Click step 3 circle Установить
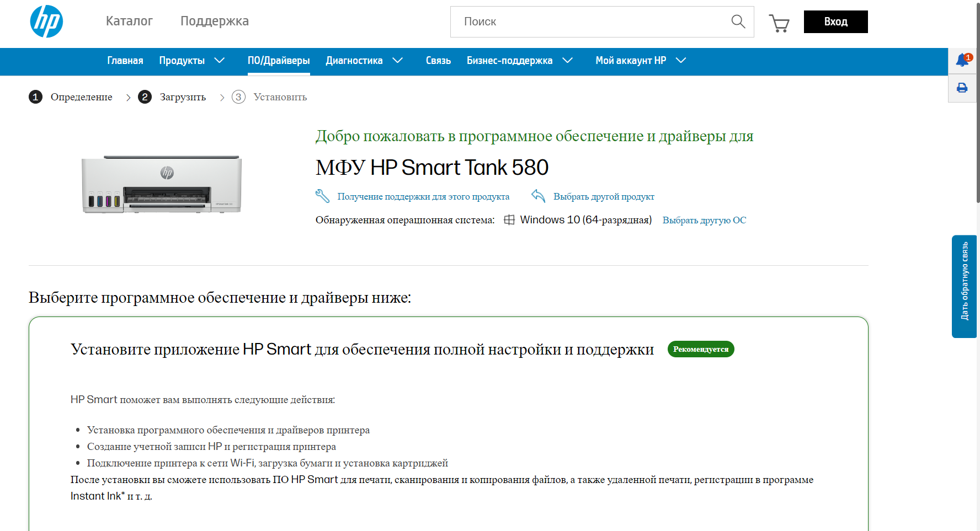The width and height of the screenshot is (980, 531). pos(238,97)
